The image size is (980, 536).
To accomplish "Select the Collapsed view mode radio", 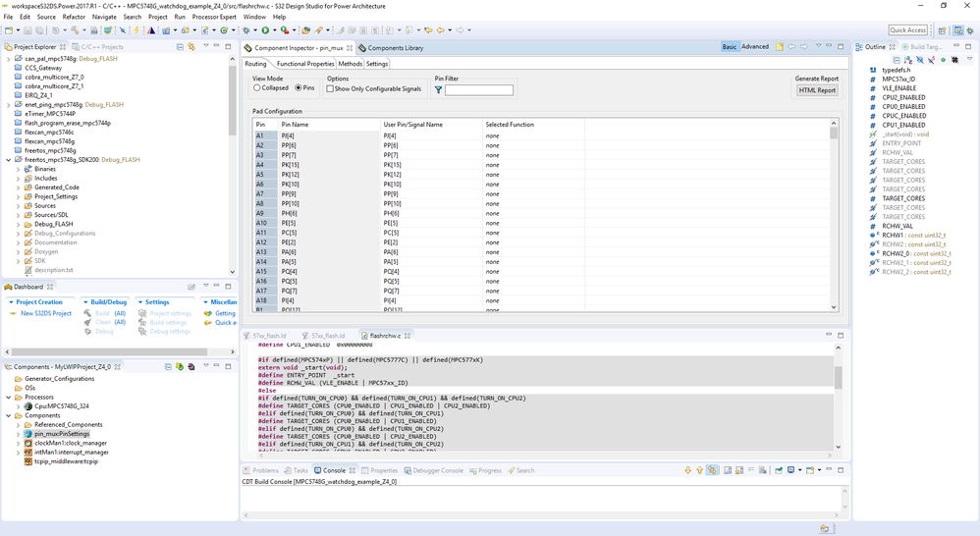I will pyautogui.click(x=257, y=88).
